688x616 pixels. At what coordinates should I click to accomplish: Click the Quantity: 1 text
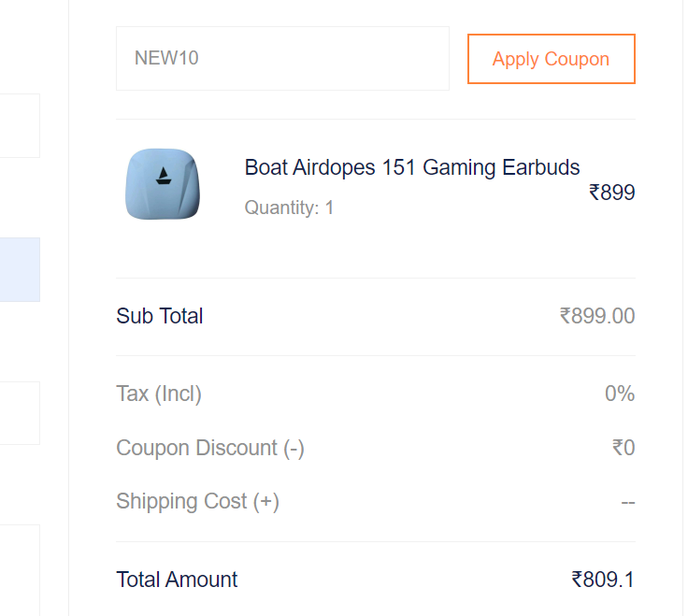(289, 208)
